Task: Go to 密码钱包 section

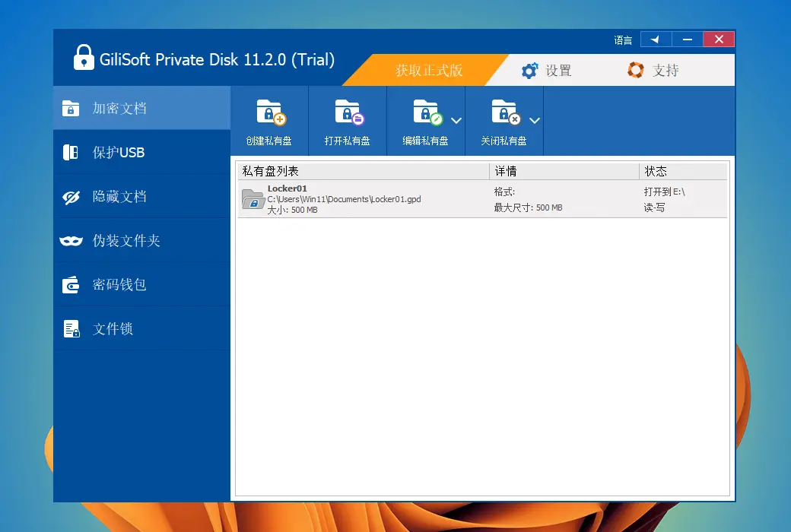Action: tap(141, 284)
